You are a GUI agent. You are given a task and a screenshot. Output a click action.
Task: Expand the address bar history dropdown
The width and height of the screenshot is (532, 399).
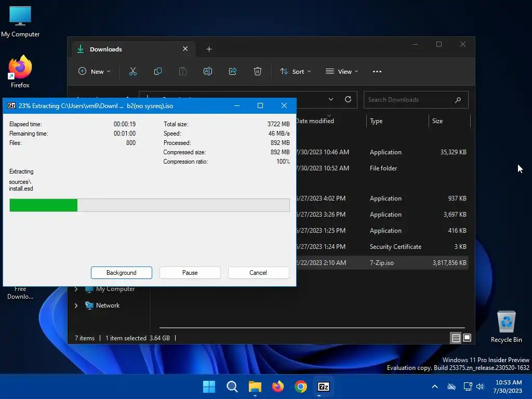click(x=331, y=99)
